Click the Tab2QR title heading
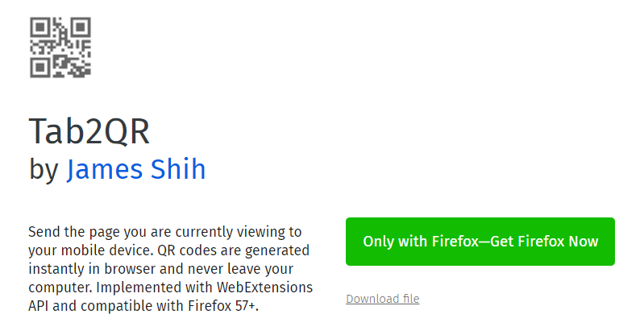Screen dimensions: 644x335 point(89,131)
